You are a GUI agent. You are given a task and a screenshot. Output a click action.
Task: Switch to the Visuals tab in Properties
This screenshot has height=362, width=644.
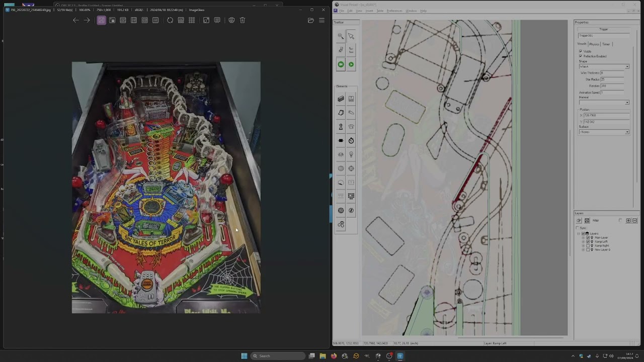[582, 44]
